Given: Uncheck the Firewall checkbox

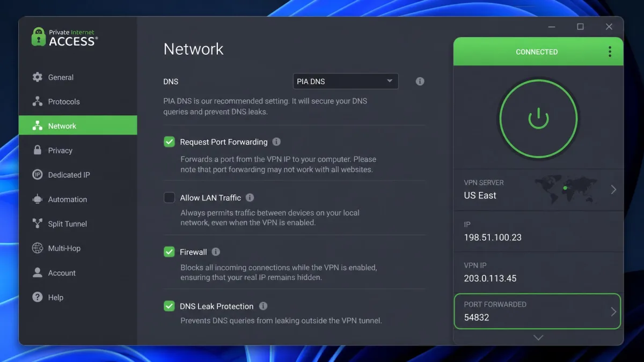Looking at the screenshot, I should (169, 252).
